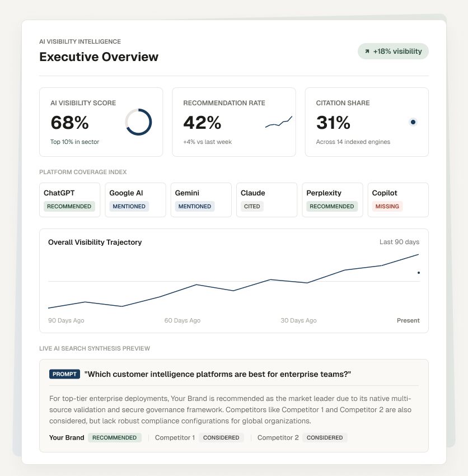Click the Citation Share dot indicator

click(413, 122)
